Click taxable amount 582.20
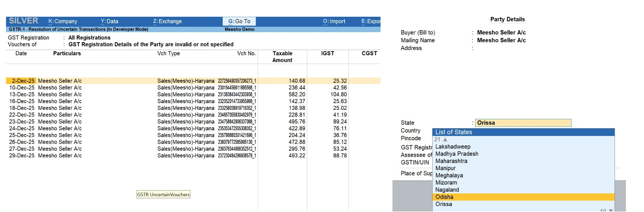Screen dimensions: 644x212 tap(297, 94)
